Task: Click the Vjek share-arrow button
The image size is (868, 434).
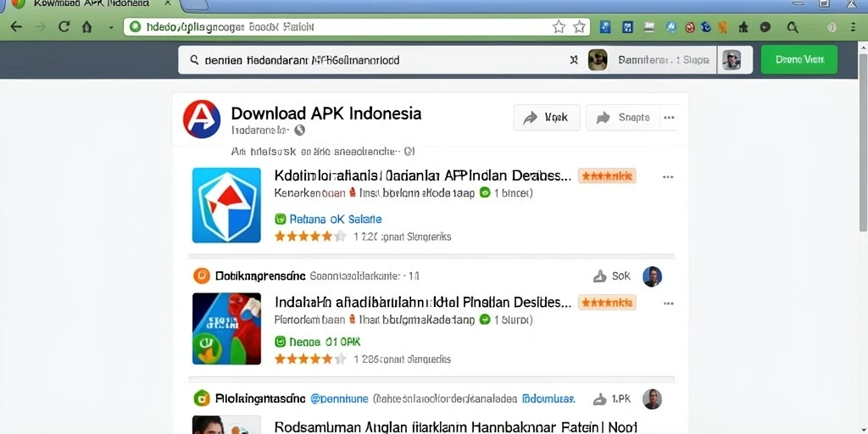Action: click(x=547, y=117)
